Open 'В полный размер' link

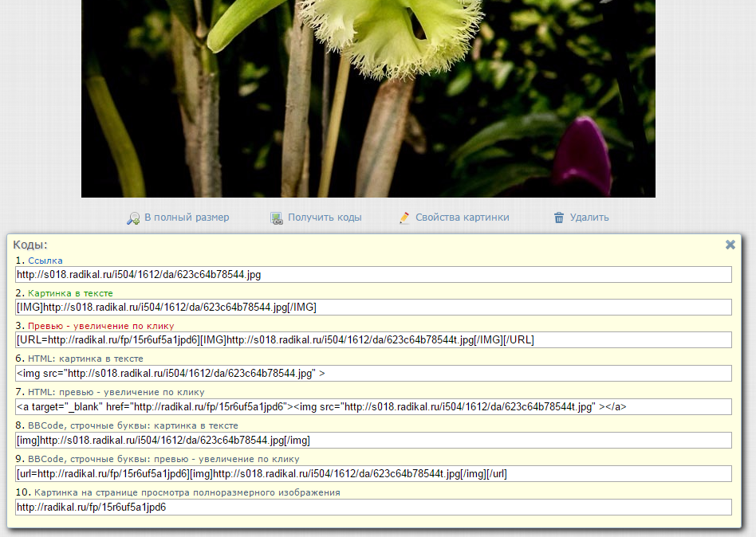point(187,218)
